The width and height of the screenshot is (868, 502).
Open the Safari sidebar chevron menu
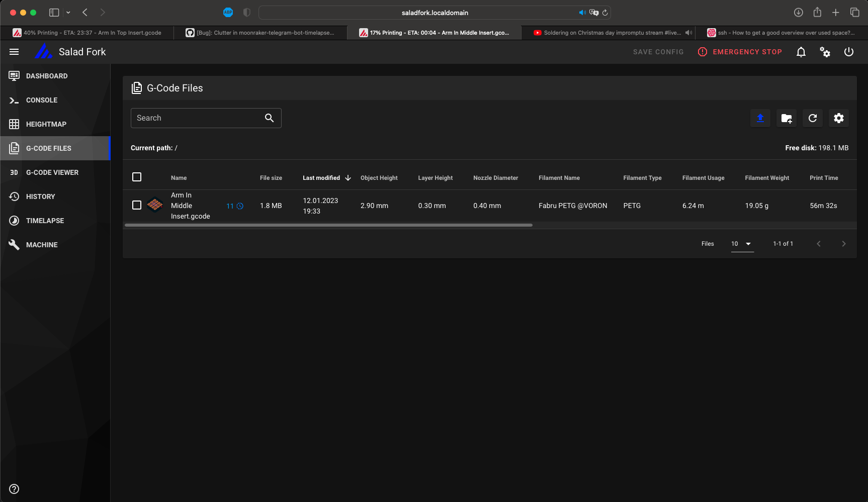pyautogui.click(x=68, y=13)
